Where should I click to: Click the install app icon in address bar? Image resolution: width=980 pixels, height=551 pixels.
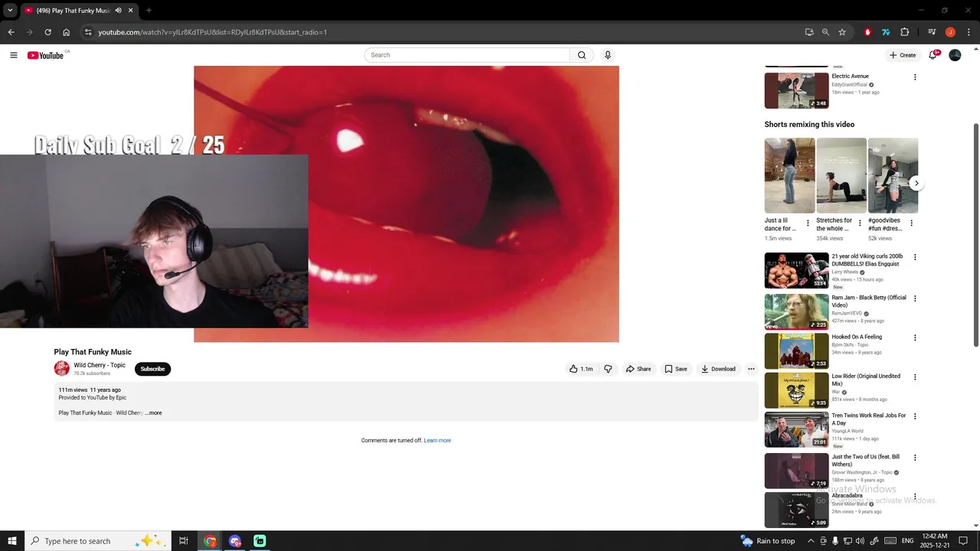pos(809,32)
